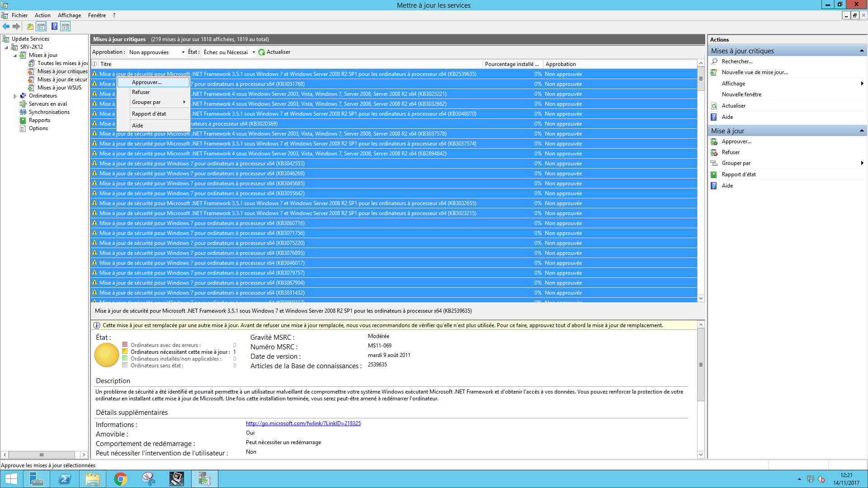Choose Refuser in the context menu

[x=154, y=92]
